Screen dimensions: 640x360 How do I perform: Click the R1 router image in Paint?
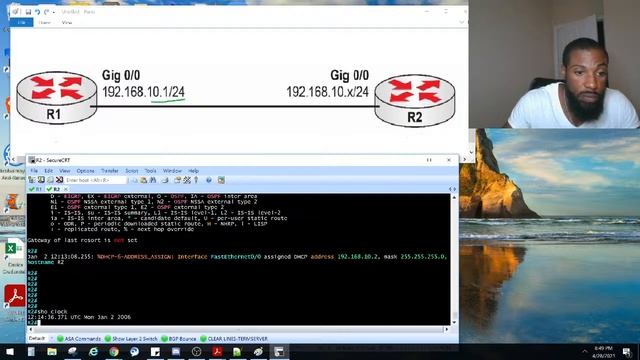coord(56,97)
